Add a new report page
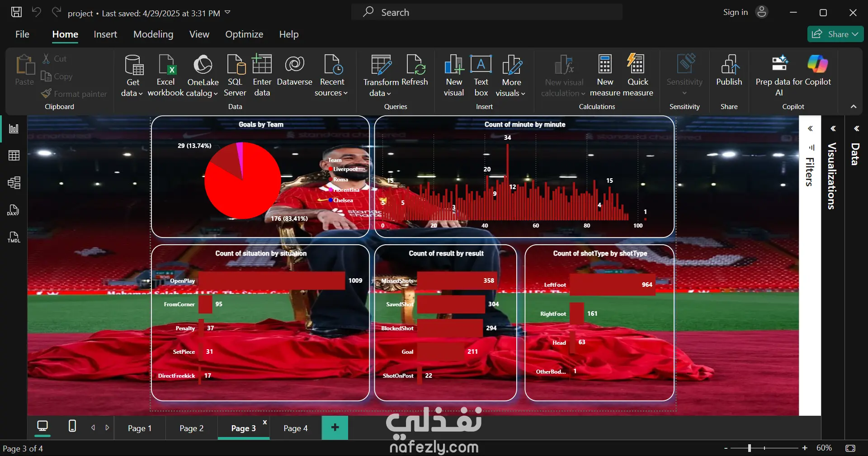The height and width of the screenshot is (456, 868). (335, 427)
